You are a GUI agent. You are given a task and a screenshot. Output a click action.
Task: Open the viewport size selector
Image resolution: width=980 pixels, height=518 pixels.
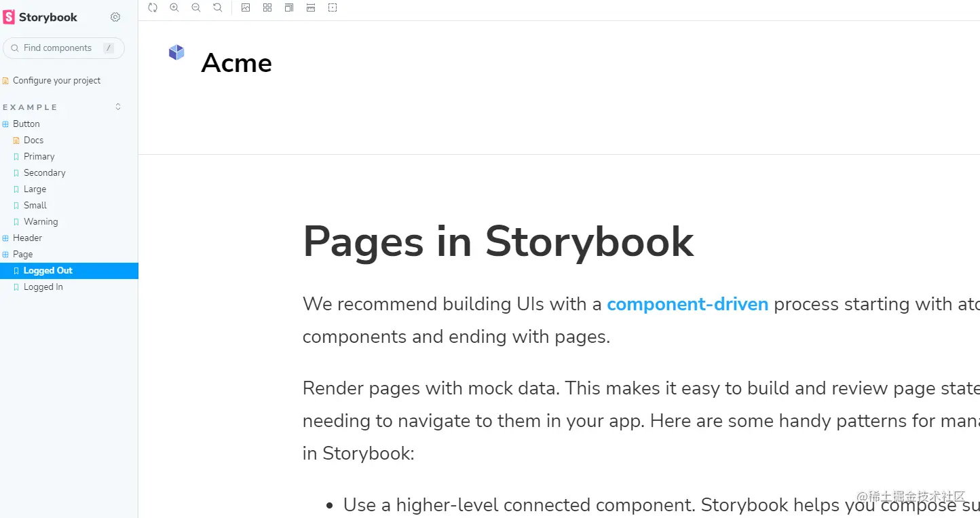coord(289,7)
